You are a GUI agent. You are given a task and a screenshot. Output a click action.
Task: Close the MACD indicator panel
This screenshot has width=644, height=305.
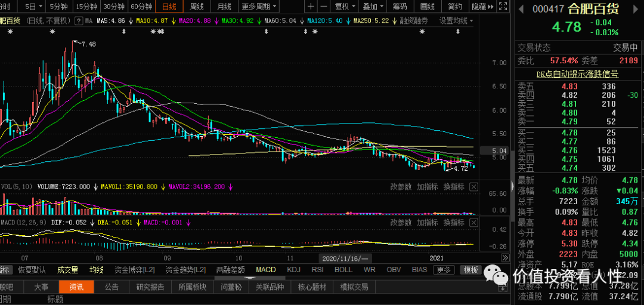click(x=473, y=223)
